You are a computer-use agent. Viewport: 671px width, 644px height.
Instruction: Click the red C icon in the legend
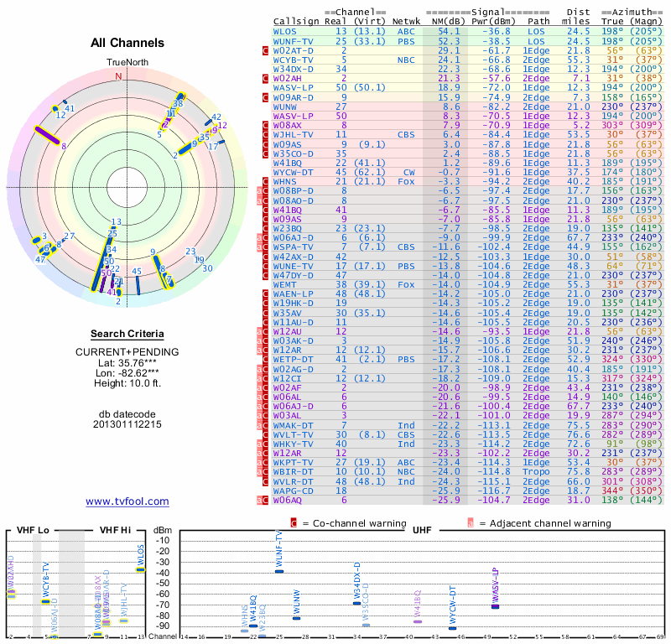(x=294, y=523)
